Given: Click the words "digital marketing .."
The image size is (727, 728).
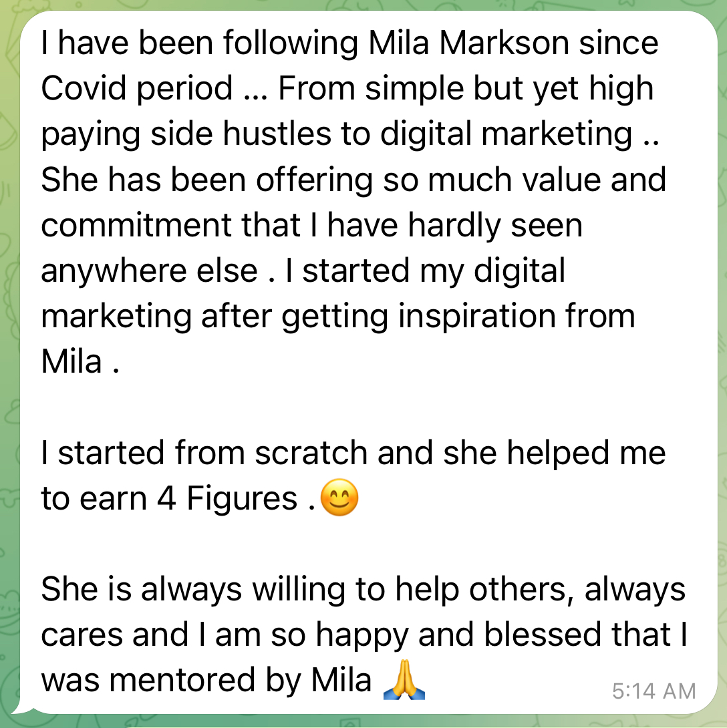Looking at the screenshot, I should [519, 134].
